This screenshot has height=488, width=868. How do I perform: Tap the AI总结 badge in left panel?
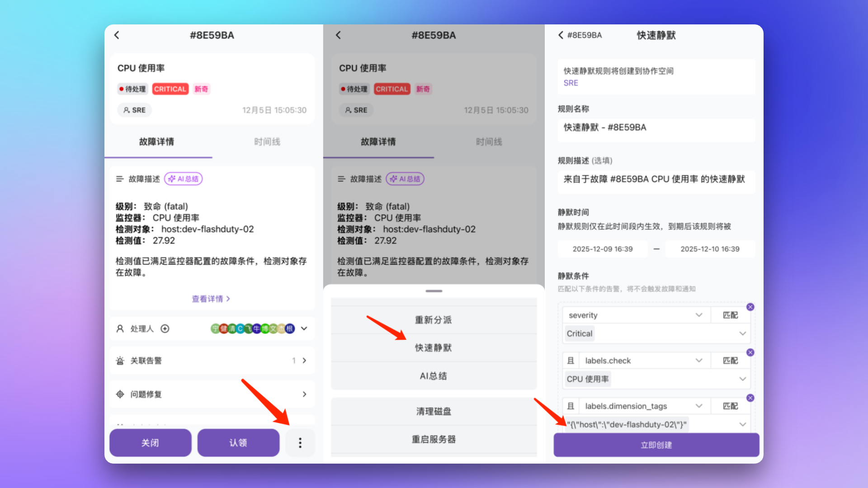[x=184, y=179]
